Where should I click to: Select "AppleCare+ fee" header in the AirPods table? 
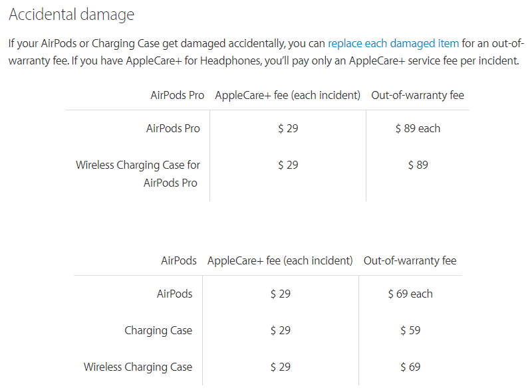click(280, 260)
